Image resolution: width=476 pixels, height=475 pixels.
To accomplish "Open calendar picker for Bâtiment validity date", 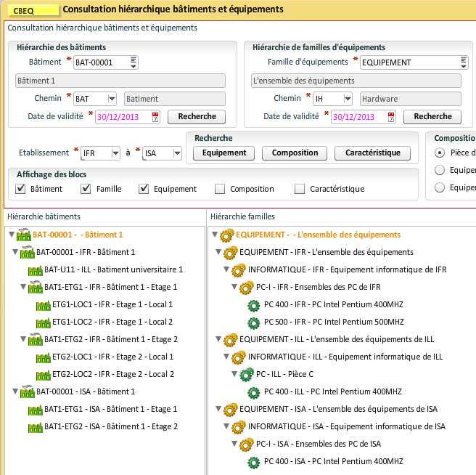I will [155, 116].
